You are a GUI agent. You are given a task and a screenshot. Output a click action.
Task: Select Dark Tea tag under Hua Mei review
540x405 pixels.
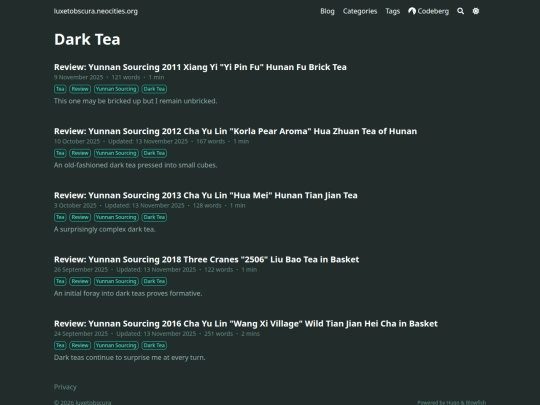154,217
